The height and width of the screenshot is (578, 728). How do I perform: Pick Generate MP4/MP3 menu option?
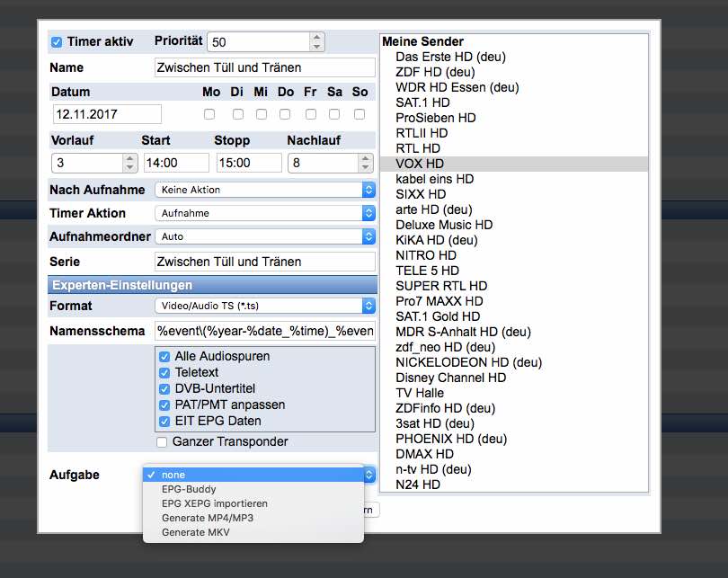tap(206, 518)
